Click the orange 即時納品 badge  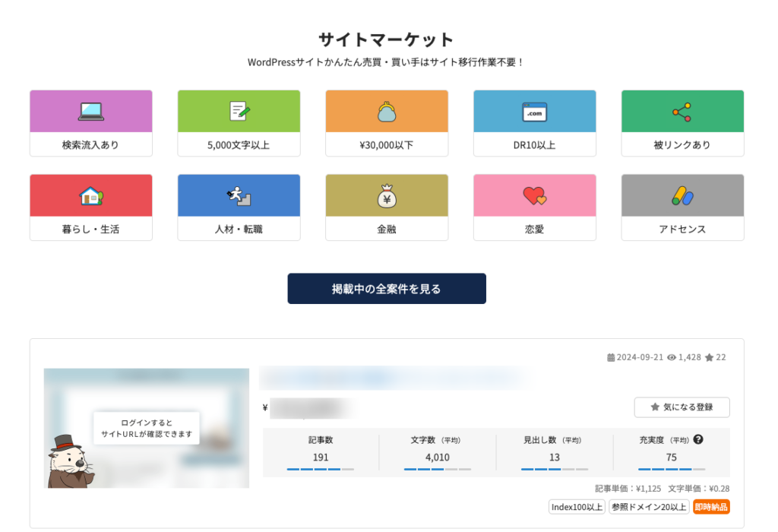711,507
